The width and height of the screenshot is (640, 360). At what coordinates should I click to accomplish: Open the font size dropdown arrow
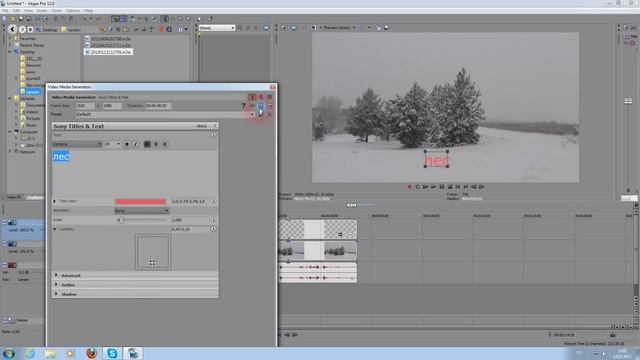coord(118,144)
